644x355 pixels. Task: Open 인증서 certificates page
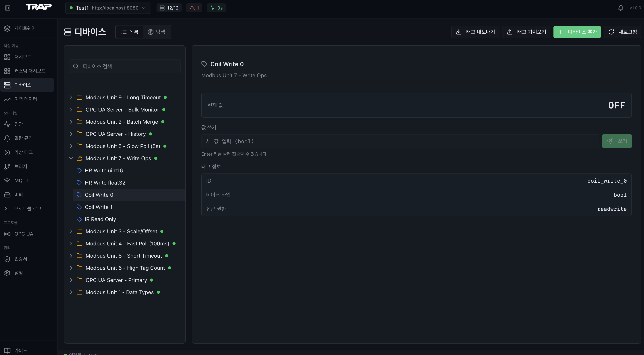(x=21, y=259)
